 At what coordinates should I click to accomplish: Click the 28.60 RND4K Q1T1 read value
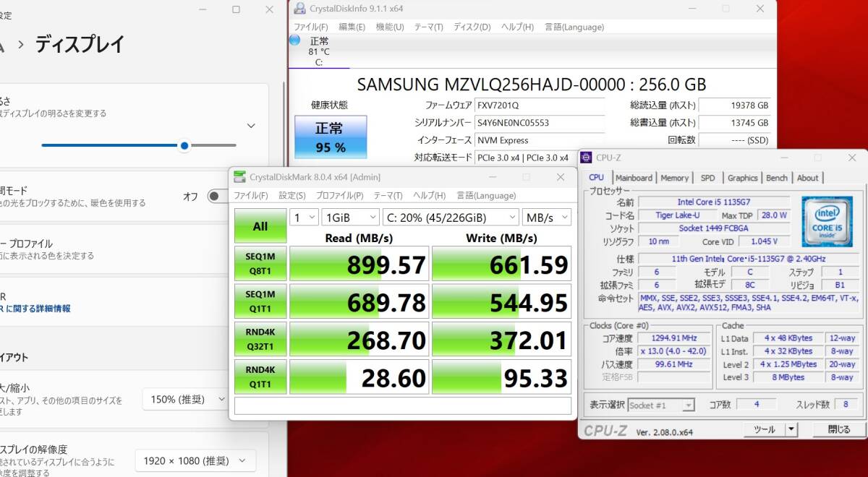pos(359,377)
